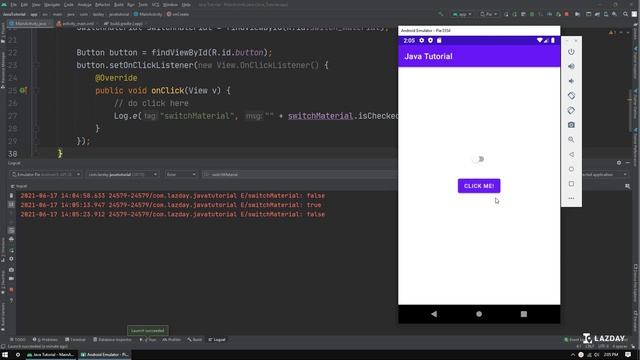This screenshot has height=360, width=640.
Task: Click emulator volume up icon
Action: click(571, 66)
